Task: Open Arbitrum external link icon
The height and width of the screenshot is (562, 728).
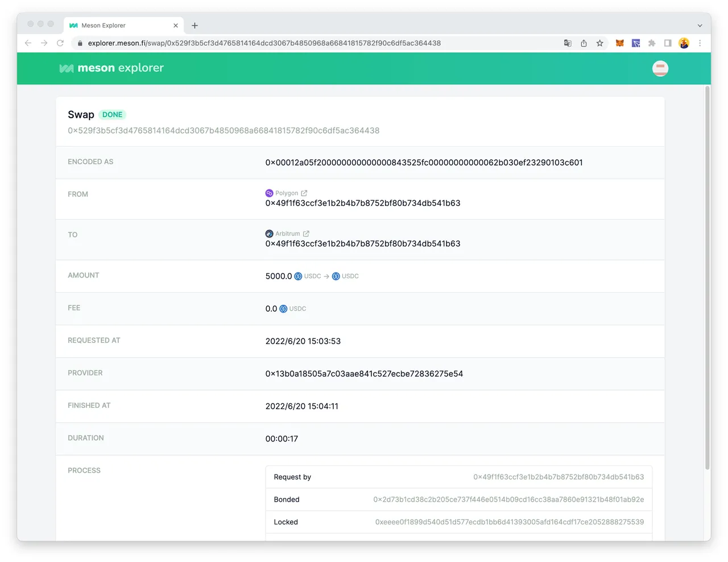Action: pos(306,234)
